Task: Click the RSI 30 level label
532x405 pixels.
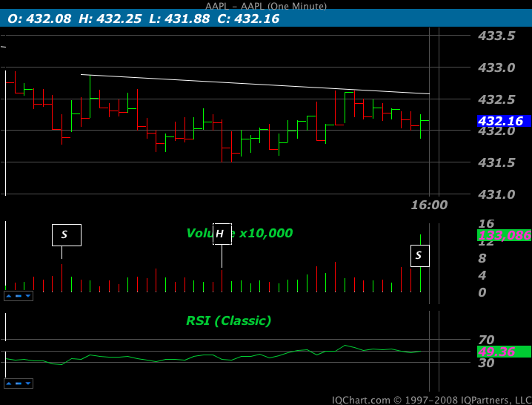Action: [x=486, y=363]
